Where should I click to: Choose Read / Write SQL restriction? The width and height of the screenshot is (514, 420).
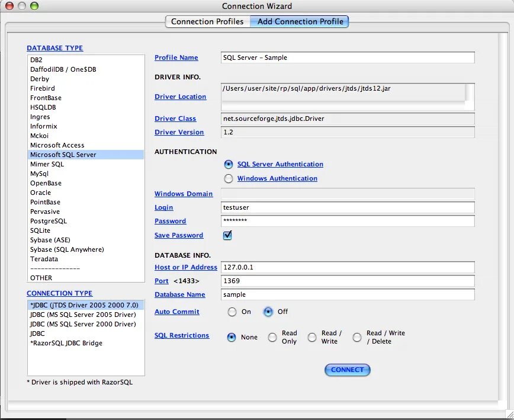(x=312, y=337)
